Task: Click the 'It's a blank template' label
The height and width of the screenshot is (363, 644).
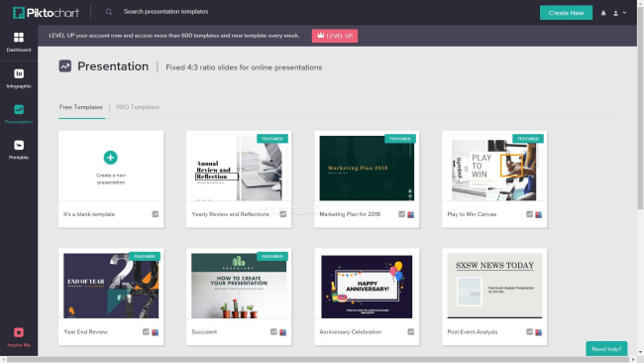Action: (89, 214)
